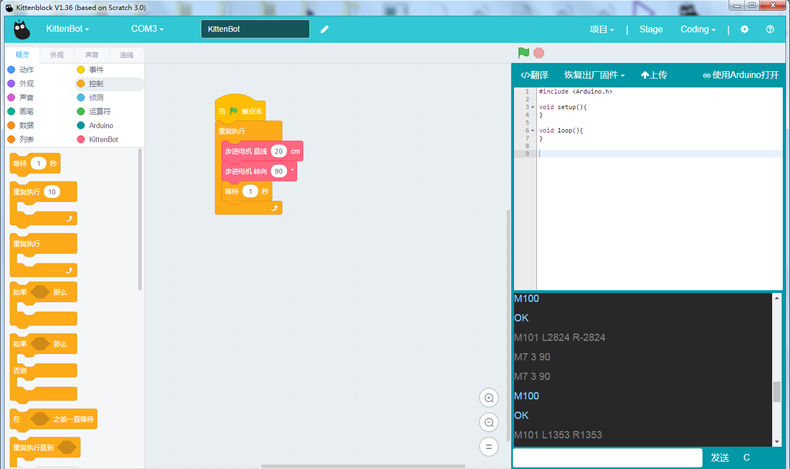Viewport: 790px width, 469px height.
Task: Click 使用Arduino打开 link
Action: pyautogui.click(x=740, y=75)
